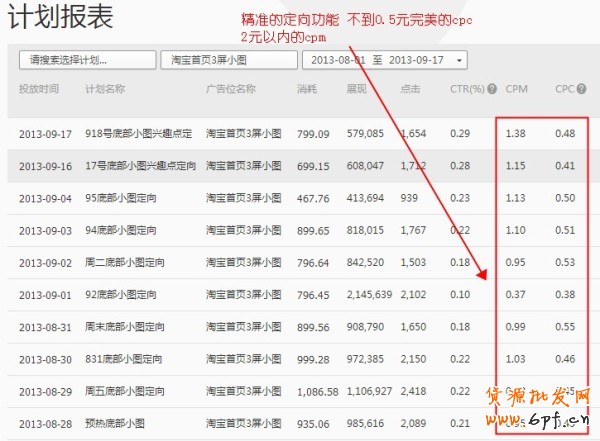Open the 请搜索选择计划 plan selector
Screen dimensions: 600x441
(87, 60)
